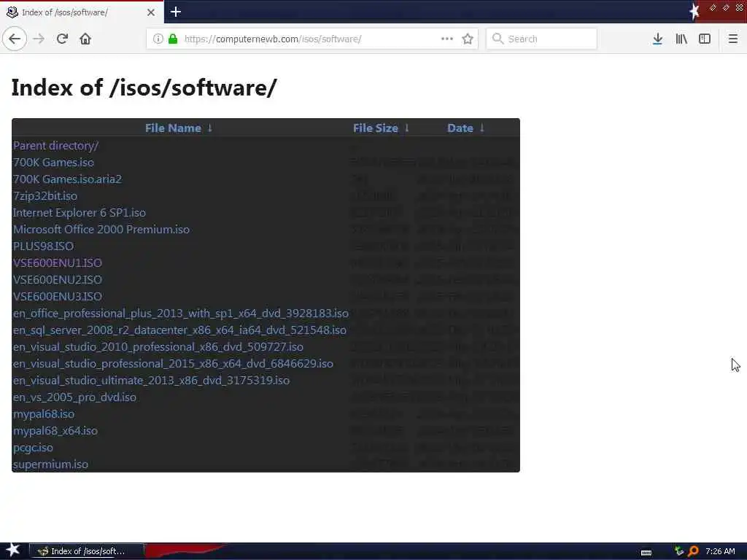This screenshot has height=560, width=747.
Task: Click the green network tray icon
Action: (x=679, y=551)
